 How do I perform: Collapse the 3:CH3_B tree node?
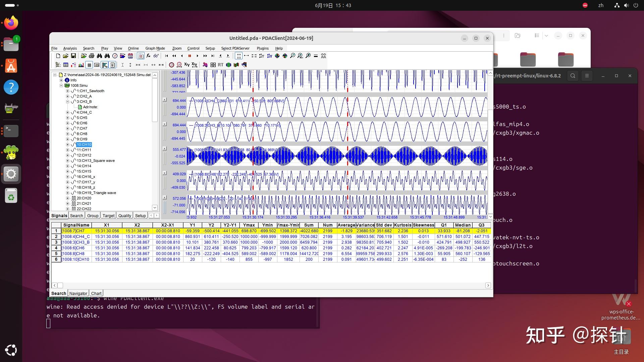click(x=67, y=102)
